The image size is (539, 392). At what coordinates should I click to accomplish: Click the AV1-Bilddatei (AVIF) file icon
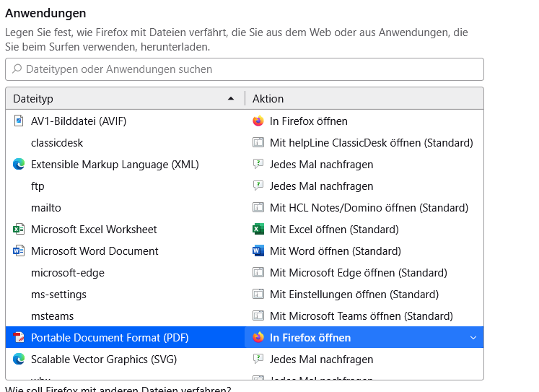pos(19,121)
